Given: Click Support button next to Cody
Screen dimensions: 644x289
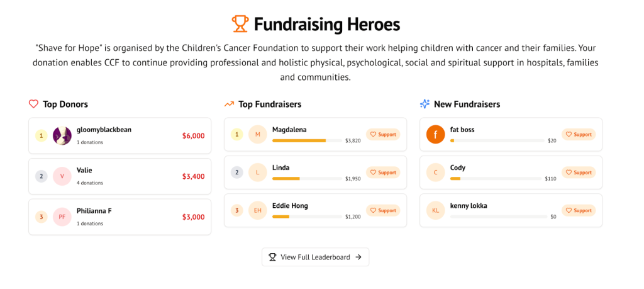Looking at the screenshot, I should [579, 173].
